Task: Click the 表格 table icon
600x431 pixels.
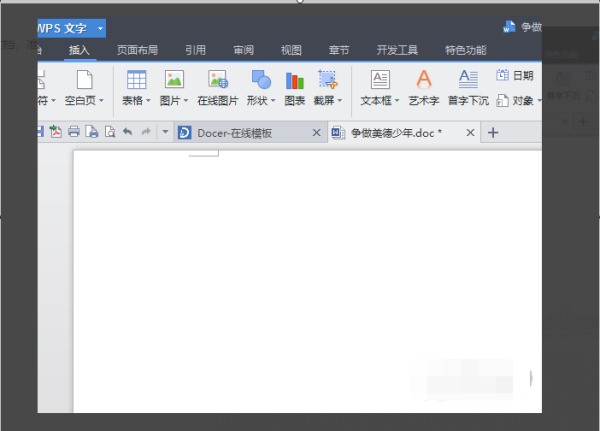Action: click(x=136, y=80)
